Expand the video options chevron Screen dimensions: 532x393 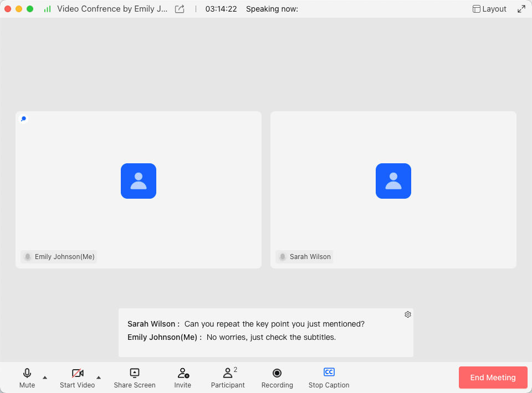(x=99, y=379)
